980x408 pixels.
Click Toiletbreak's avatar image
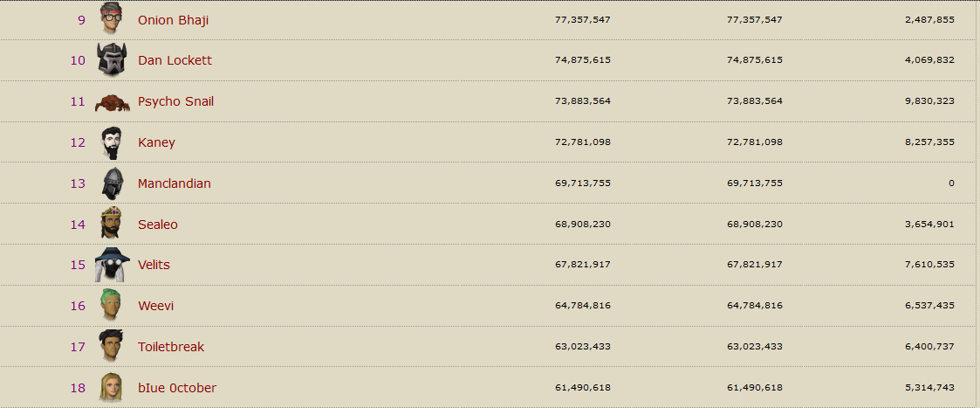(112, 347)
